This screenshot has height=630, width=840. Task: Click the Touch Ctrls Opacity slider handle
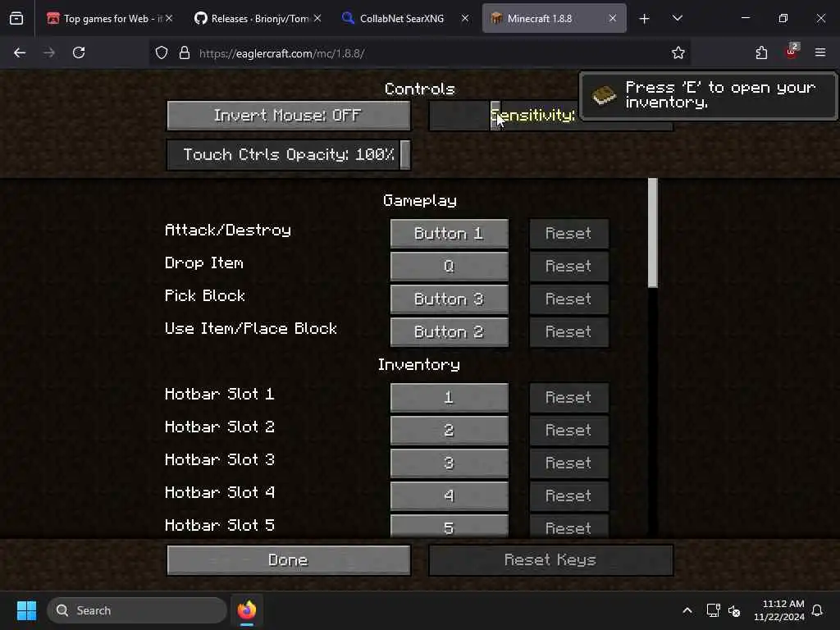[x=405, y=155]
